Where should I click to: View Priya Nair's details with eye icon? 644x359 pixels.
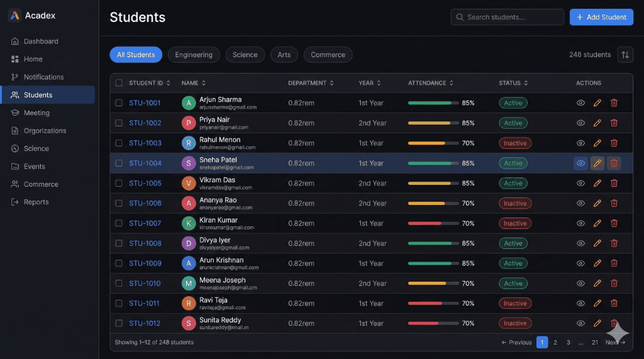pos(580,123)
